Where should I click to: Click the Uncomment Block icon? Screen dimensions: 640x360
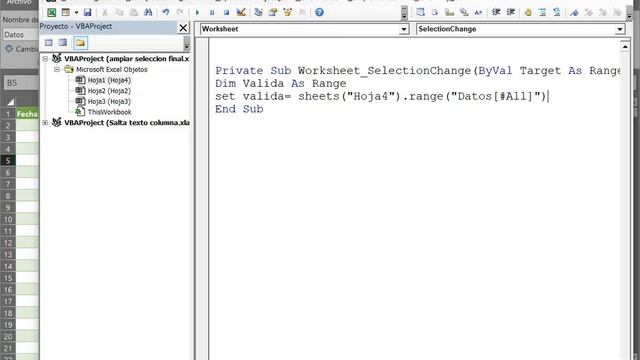557,12
